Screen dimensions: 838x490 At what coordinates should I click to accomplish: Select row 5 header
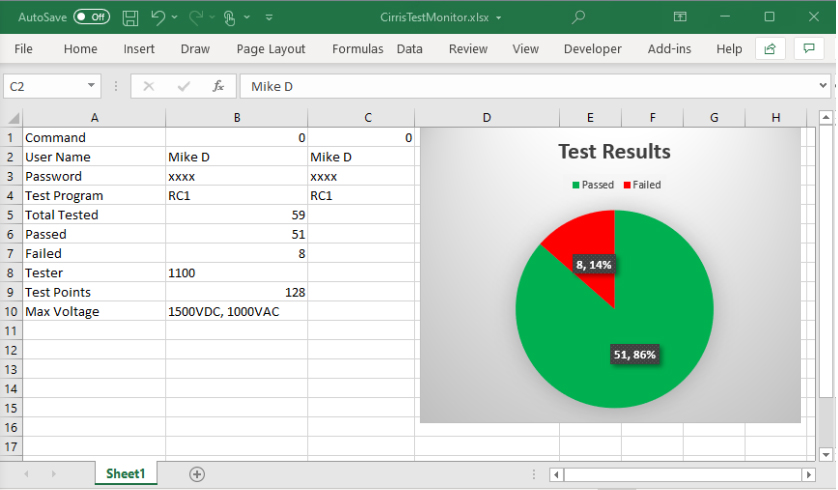(x=11, y=215)
